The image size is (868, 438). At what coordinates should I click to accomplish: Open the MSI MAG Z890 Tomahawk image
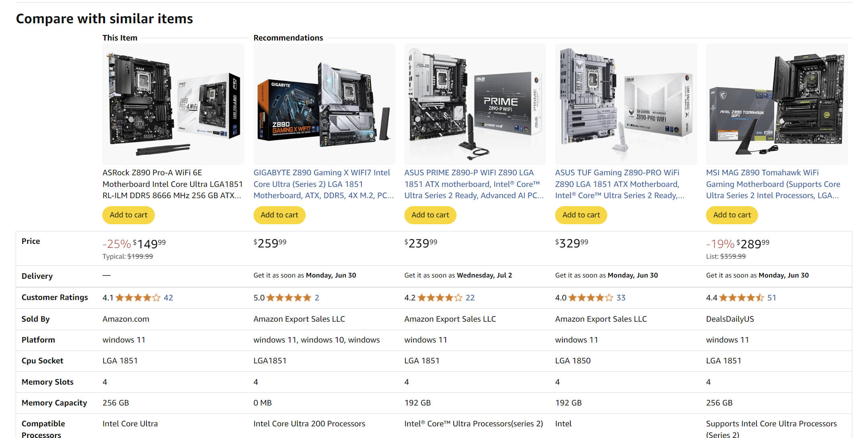pos(777,104)
